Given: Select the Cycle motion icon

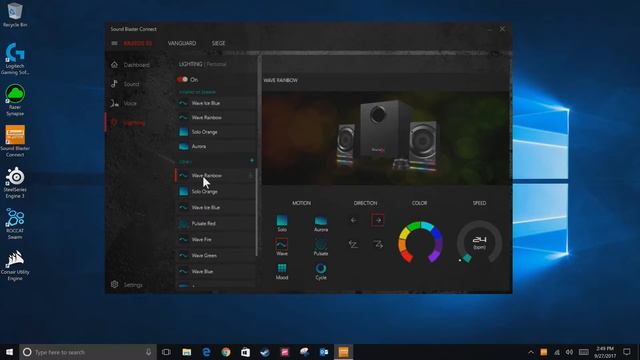Looking at the screenshot, I should coord(321,271).
